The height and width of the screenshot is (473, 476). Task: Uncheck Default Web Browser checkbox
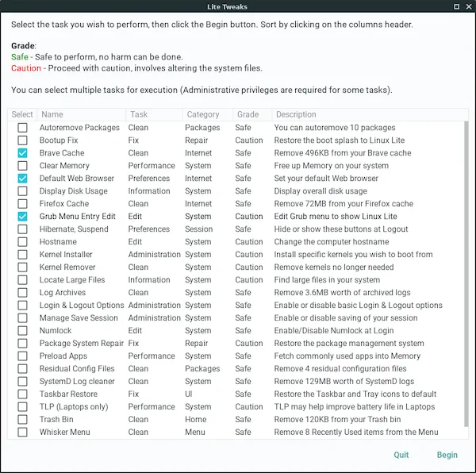(22, 179)
